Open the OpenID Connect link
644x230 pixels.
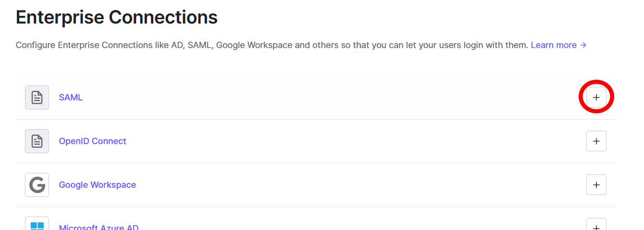point(93,141)
